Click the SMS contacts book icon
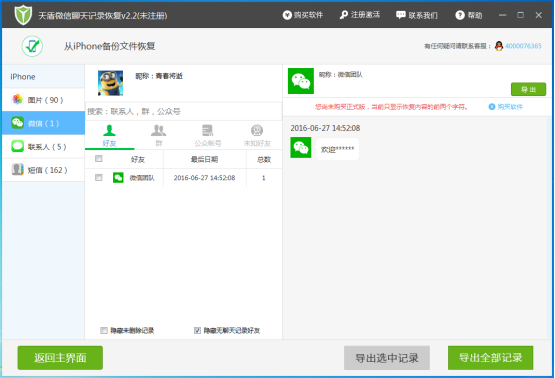The height and width of the screenshot is (378, 555). coord(17,170)
